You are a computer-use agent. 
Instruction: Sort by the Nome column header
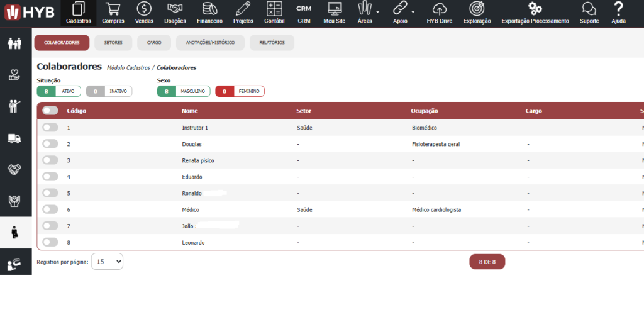coord(190,111)
